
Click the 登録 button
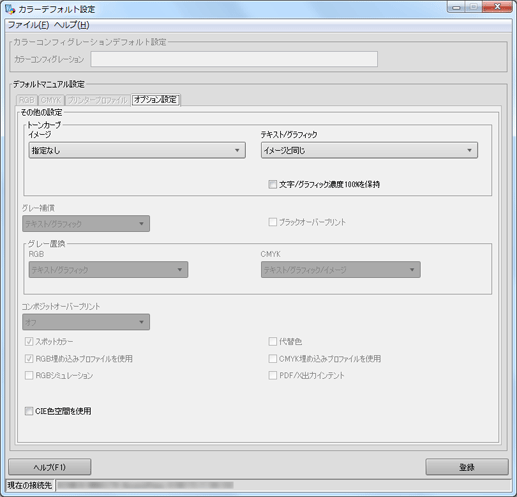(467, 467)
